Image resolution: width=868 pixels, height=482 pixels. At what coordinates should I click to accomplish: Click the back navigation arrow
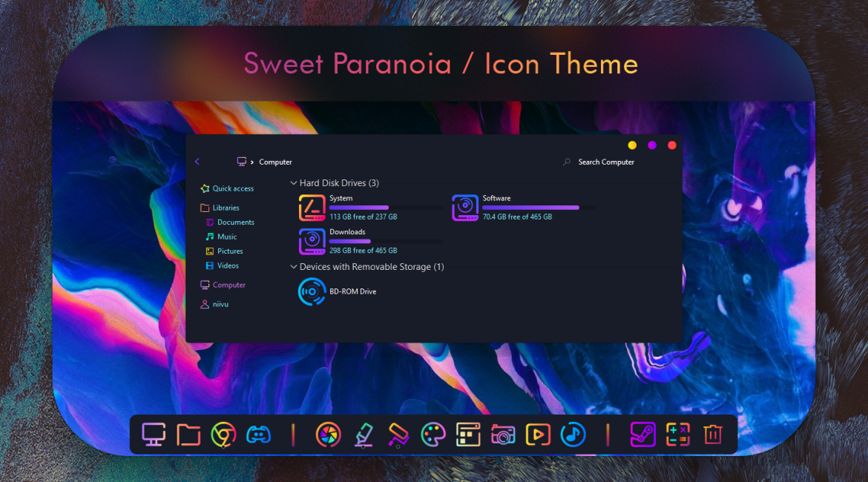(197, 162)
